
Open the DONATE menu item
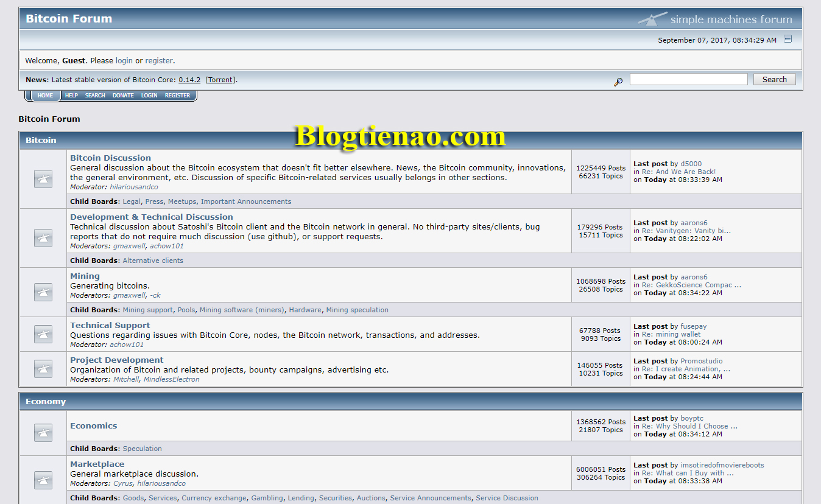click(123, 96)
